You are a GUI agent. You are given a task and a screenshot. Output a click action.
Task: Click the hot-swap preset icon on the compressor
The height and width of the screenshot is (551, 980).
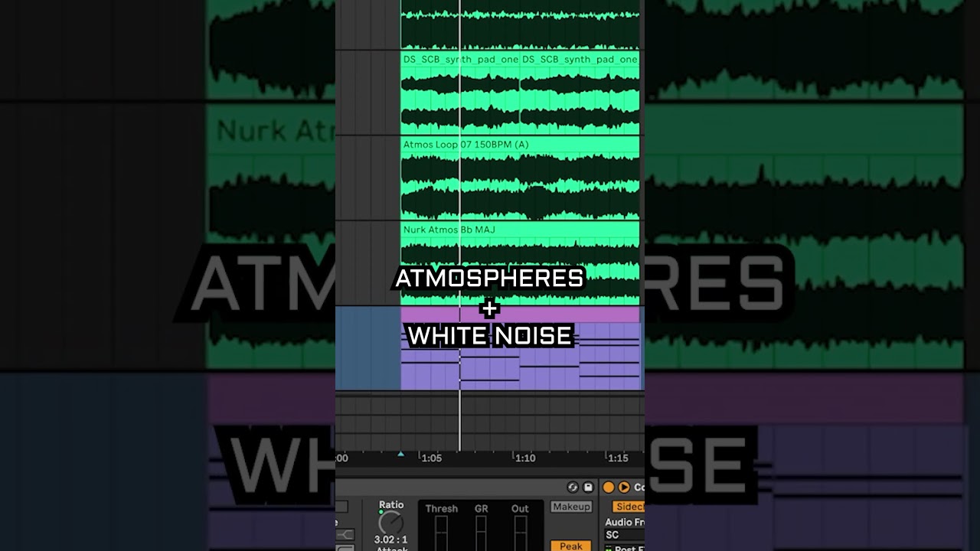pyautogui.click(x=573, y=487)
